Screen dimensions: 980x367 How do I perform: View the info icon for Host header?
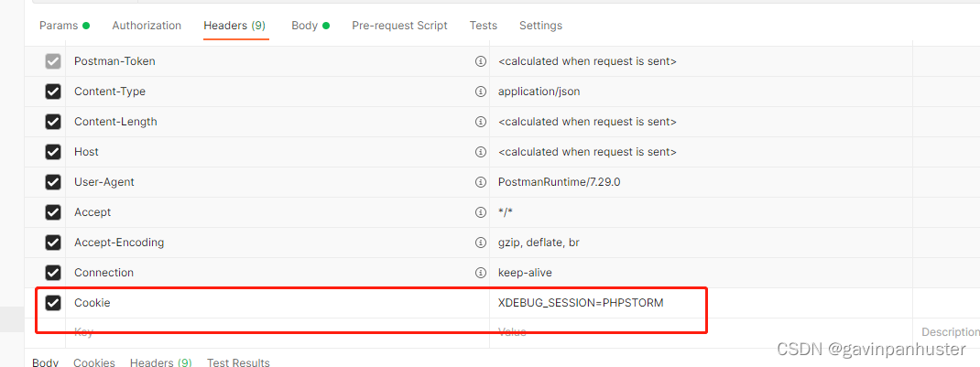pyautogui.click(x=481, y=152)
